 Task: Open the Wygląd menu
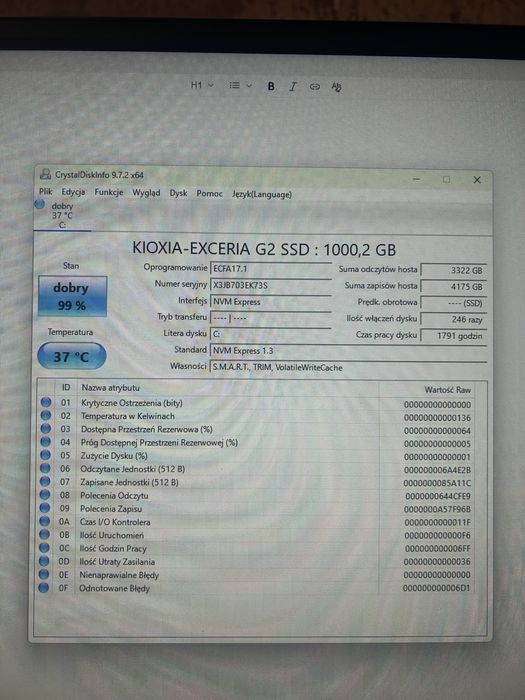click(x=146, y=193)
